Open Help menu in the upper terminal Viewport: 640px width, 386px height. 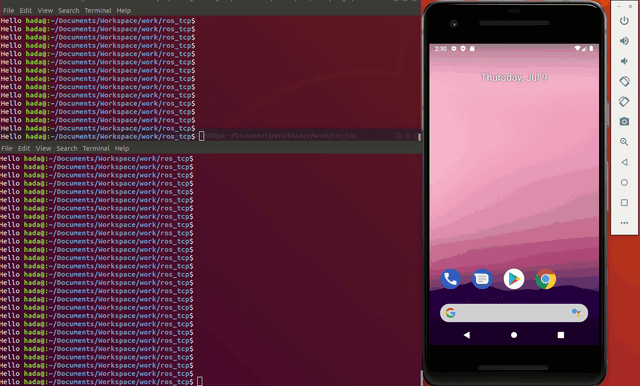(x=124, y=11)
